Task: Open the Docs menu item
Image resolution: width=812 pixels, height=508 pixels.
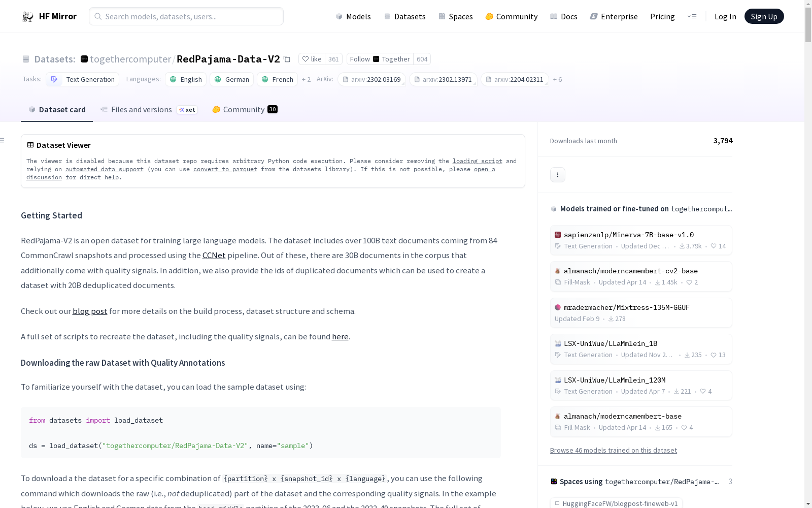Action: click(x=564, y=16)
